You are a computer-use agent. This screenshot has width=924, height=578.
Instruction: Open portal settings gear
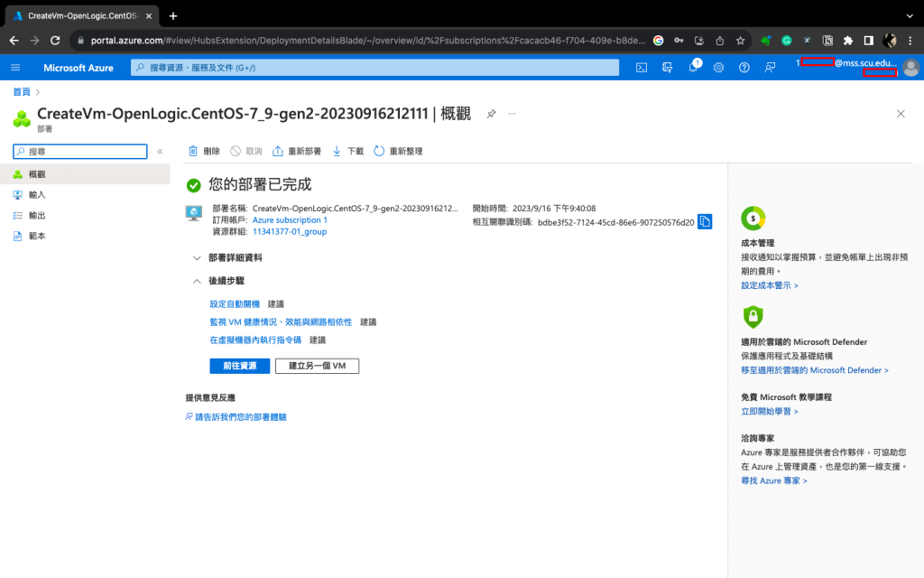click(718, 67)
